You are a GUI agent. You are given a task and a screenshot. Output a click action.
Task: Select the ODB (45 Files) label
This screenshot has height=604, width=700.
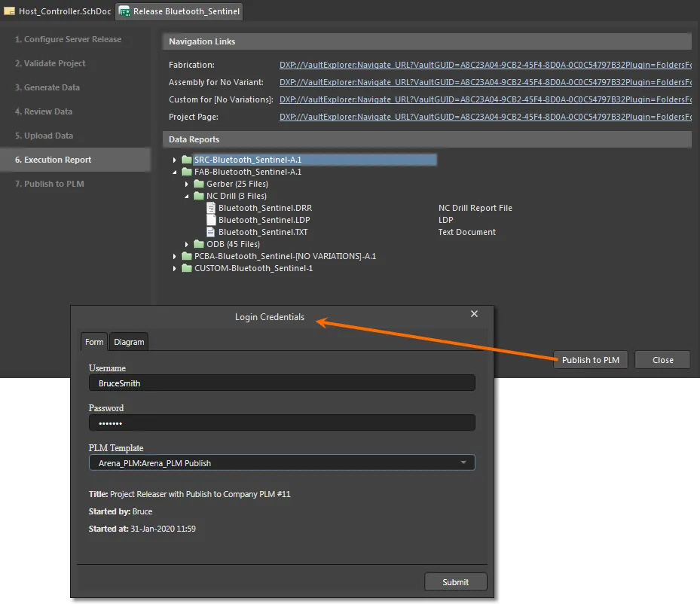pos(233,244)
